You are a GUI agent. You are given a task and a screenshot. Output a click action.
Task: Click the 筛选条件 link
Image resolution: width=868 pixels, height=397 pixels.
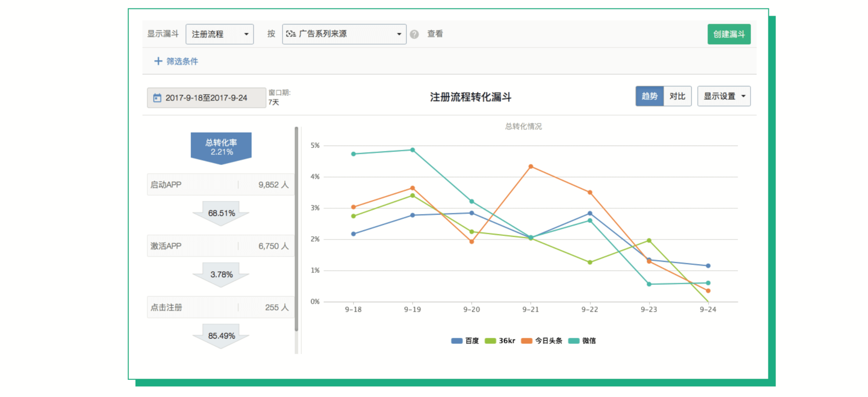click(x=182, y=61)
